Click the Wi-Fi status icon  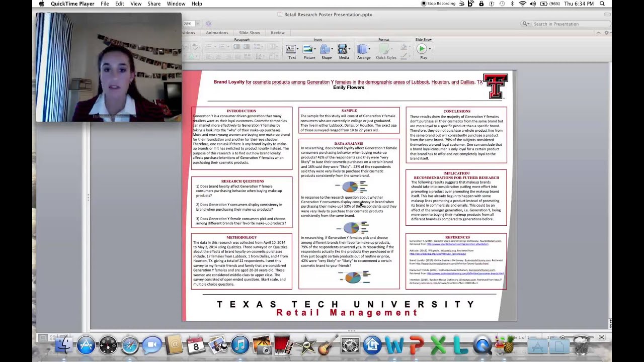(x=523, y=4)
